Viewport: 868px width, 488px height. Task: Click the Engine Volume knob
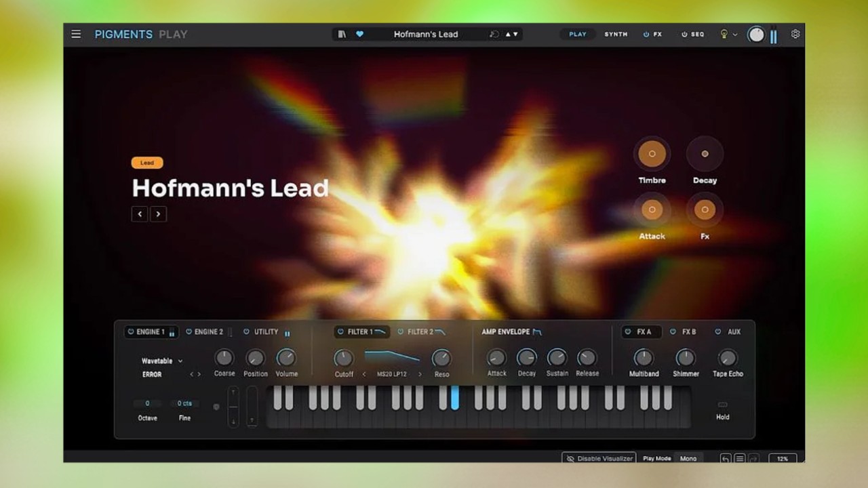286,357
